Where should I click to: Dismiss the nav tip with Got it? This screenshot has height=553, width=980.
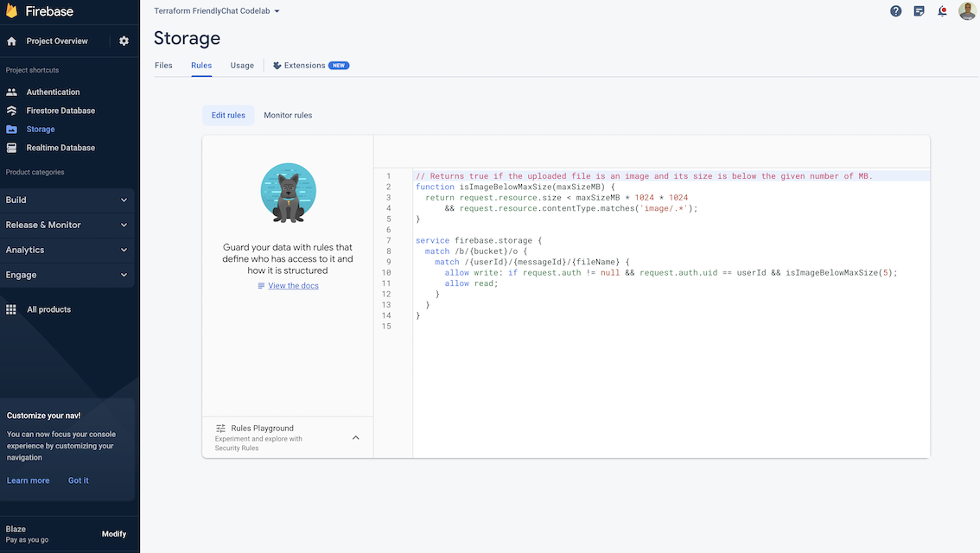coord(78,480)
